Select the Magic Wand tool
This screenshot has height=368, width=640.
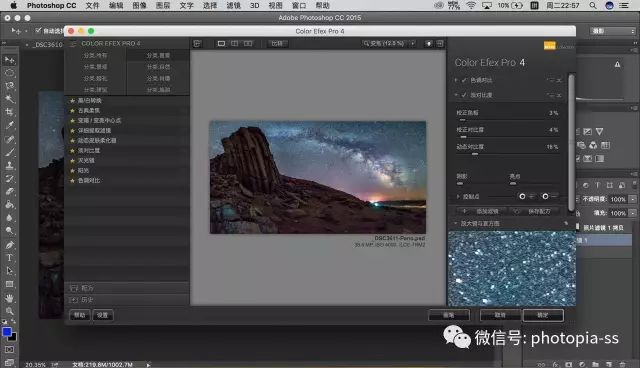(9, 99)
